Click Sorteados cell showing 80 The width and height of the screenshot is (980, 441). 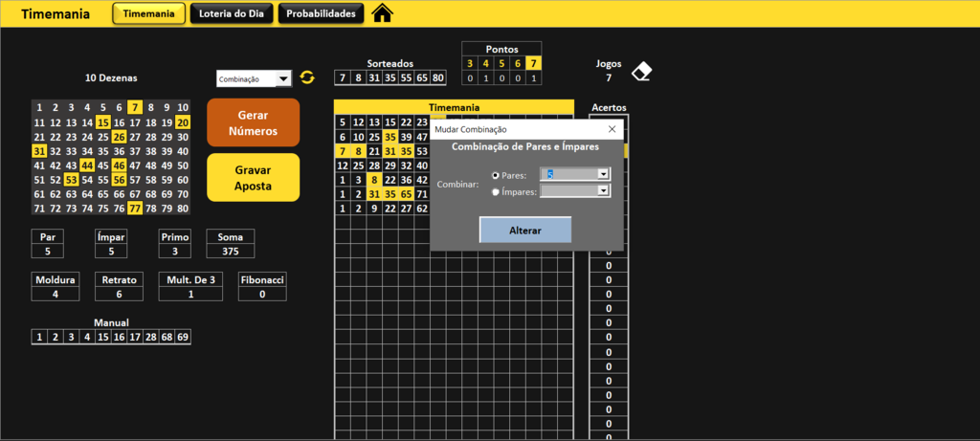click(438, 78)
